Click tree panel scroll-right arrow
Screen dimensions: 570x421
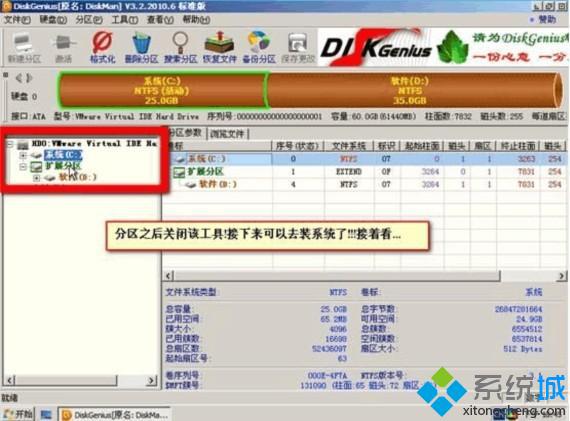click(x=151, y=380)
